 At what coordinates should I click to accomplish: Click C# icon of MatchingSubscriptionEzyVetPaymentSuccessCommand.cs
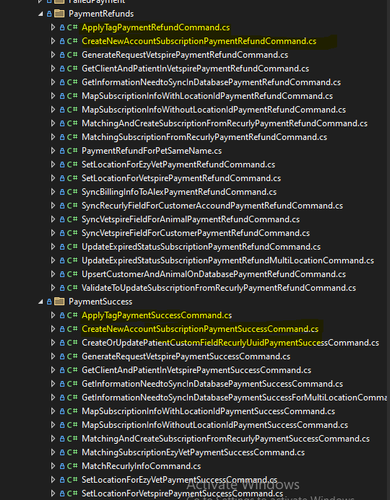[x=72, y=452]
